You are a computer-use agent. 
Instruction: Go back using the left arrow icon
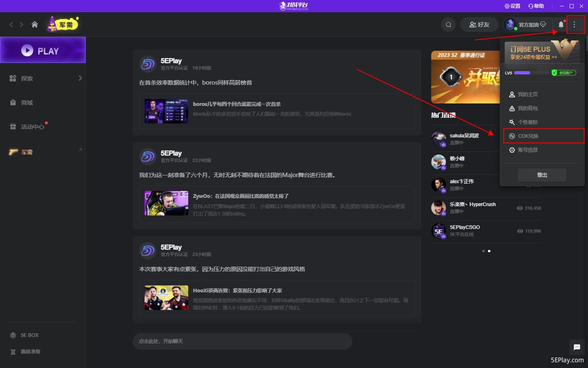coord(11,25)
